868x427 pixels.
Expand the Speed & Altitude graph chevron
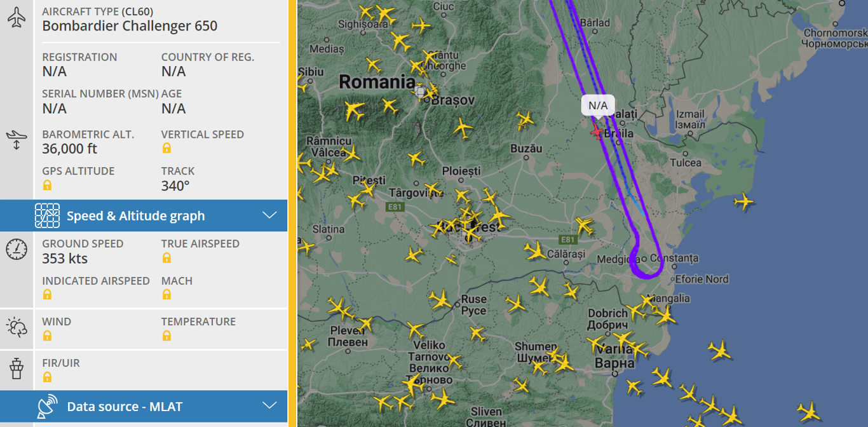pos(270,215)
